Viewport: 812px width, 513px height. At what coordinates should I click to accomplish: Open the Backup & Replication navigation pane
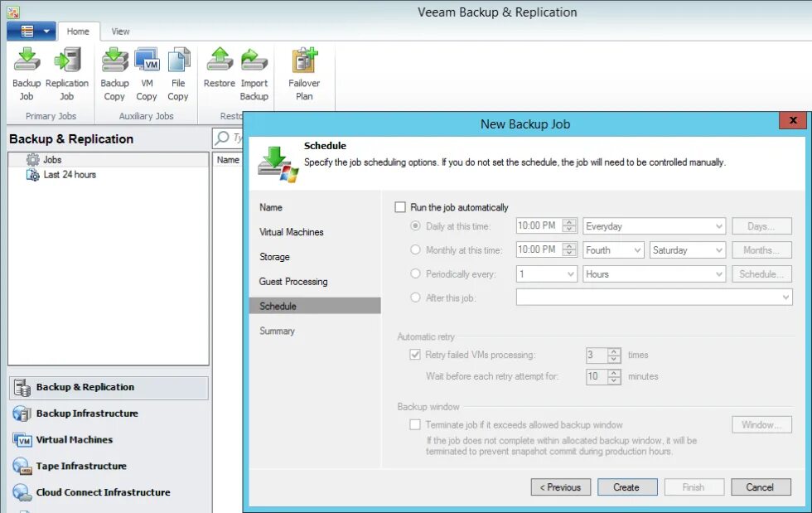tap(109, 387)
